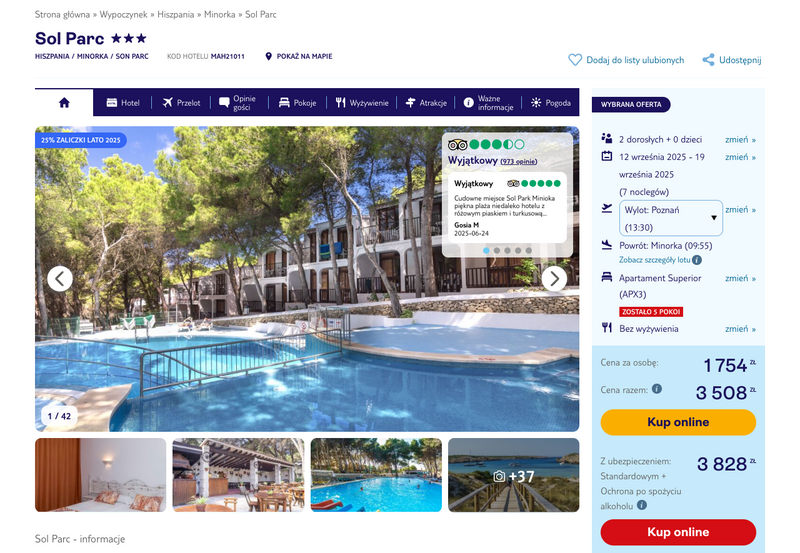Open the home icon tab

[x=64, y=103]
